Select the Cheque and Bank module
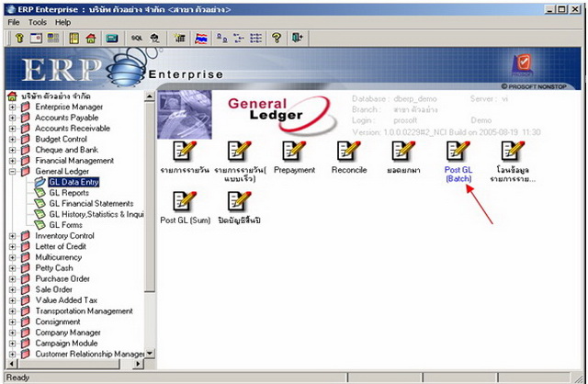Image resolution: width=588 pixels, height=384 pixels. [67, 150]
